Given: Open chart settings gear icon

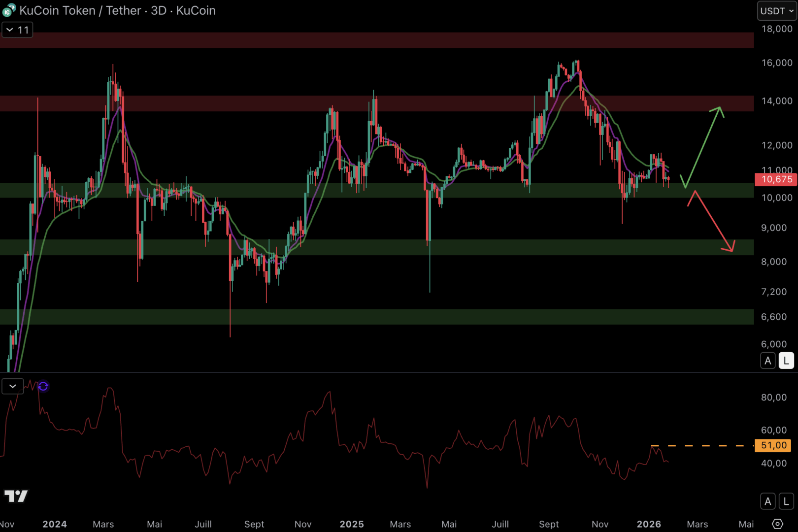Looking at the screenshot, I should [x=777, y=524].
